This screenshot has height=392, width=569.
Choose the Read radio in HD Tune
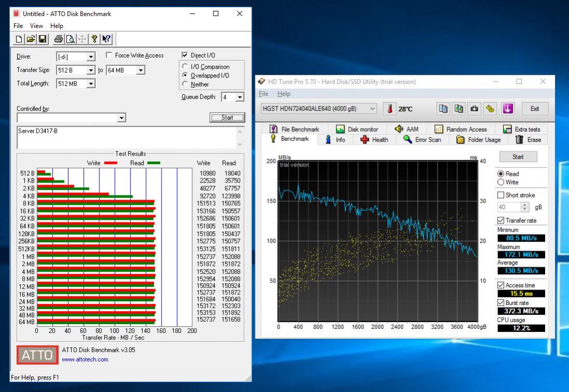point(501,174)
